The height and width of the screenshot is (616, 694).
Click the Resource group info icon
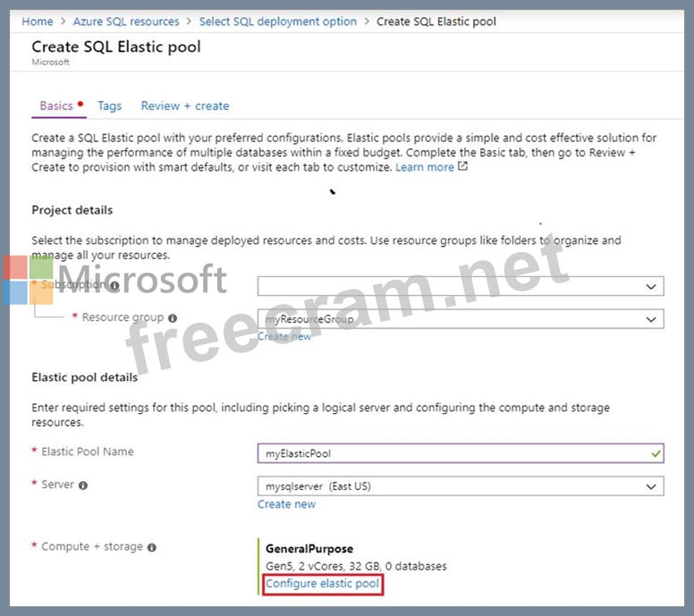coord(173,317)
